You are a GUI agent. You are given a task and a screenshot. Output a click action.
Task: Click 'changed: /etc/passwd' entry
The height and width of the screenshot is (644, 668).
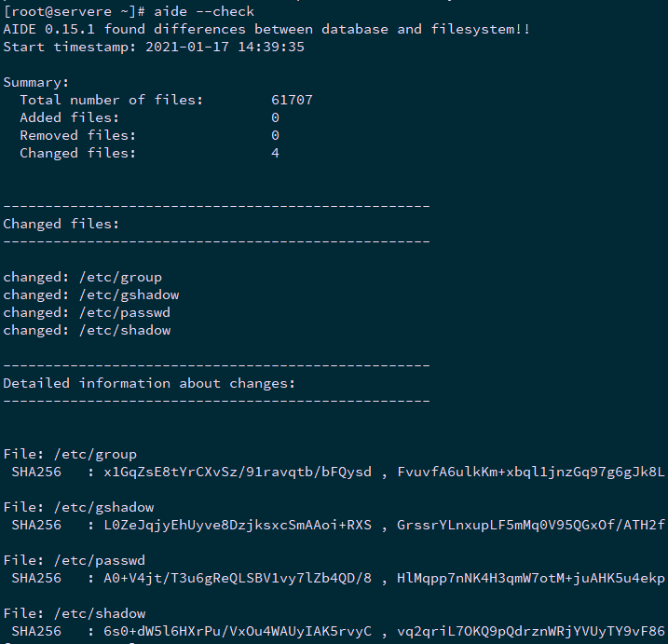pos(87,312)
